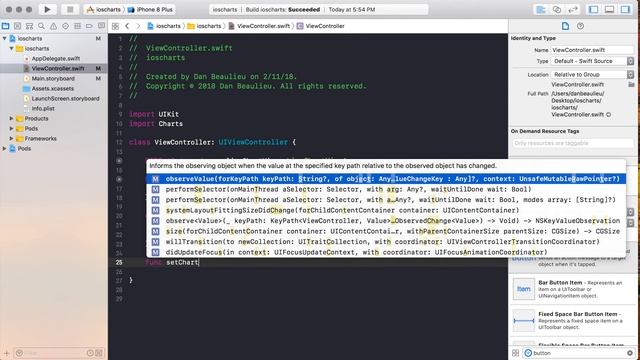This screenshot has width=640, height=360.
Task: Collapse the ioscharts project root
Action: [4, 38]
